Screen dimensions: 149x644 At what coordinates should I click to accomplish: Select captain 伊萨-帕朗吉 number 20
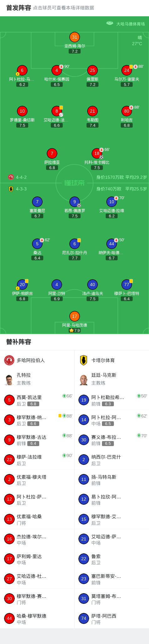coord(22,285)
